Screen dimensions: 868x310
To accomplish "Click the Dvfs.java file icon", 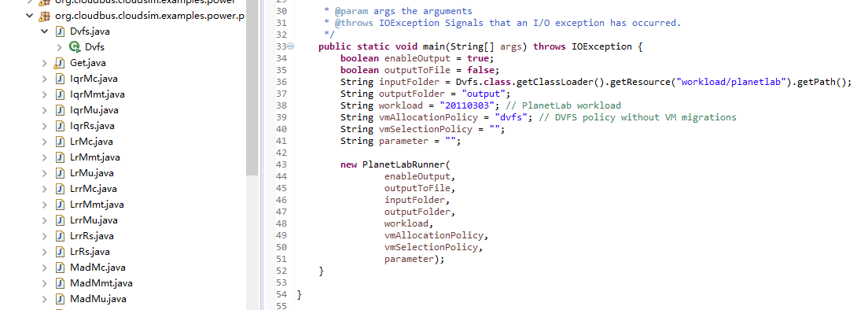I will [x=61, y=31].
